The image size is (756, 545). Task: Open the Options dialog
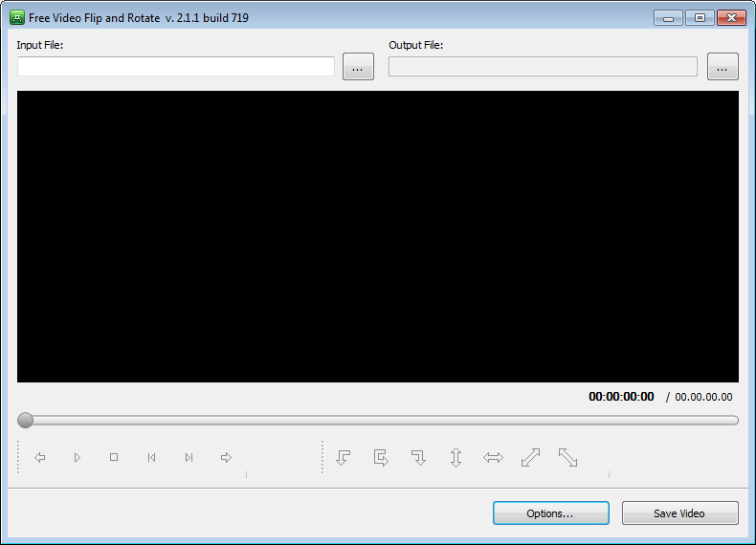click(x=550, y=513)
